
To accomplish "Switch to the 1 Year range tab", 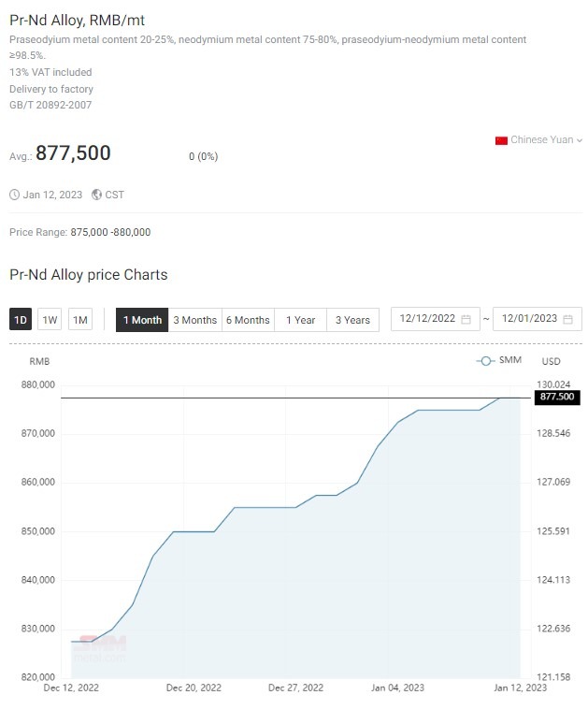I will point(300,320).
